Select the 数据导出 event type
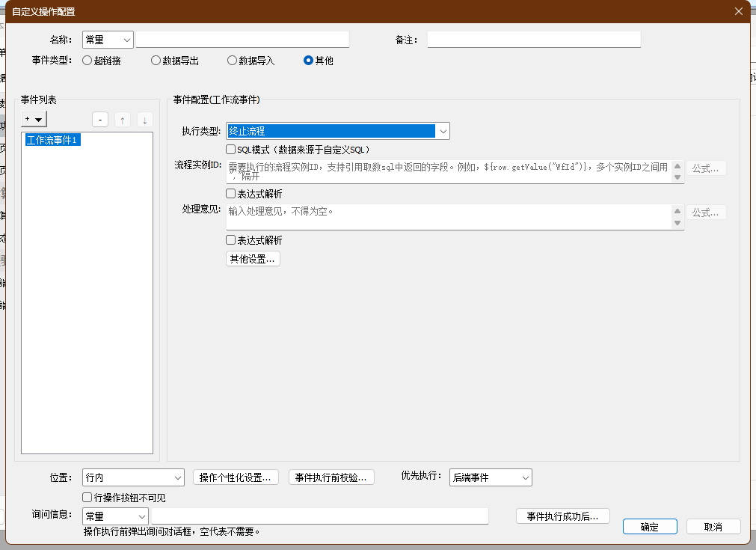Screen dimensions: 756x550 point(156,61)
